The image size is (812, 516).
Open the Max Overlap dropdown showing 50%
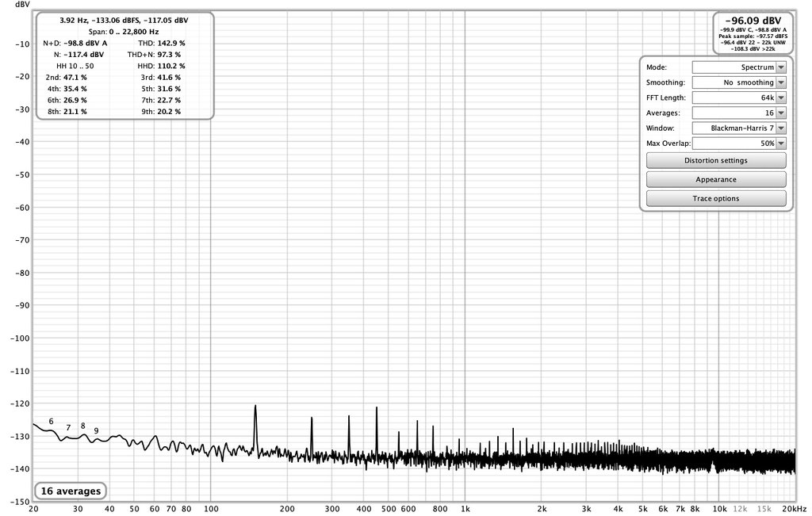point(739,143)
